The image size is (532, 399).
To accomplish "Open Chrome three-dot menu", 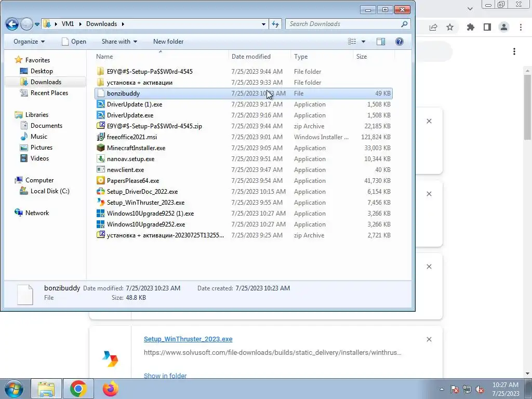I will pyautogui.click(x=521, y=28).
